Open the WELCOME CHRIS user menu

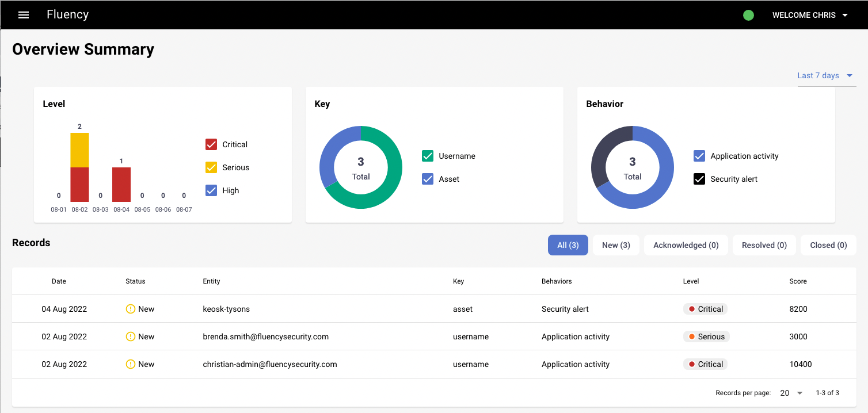[x=810, y=16]
